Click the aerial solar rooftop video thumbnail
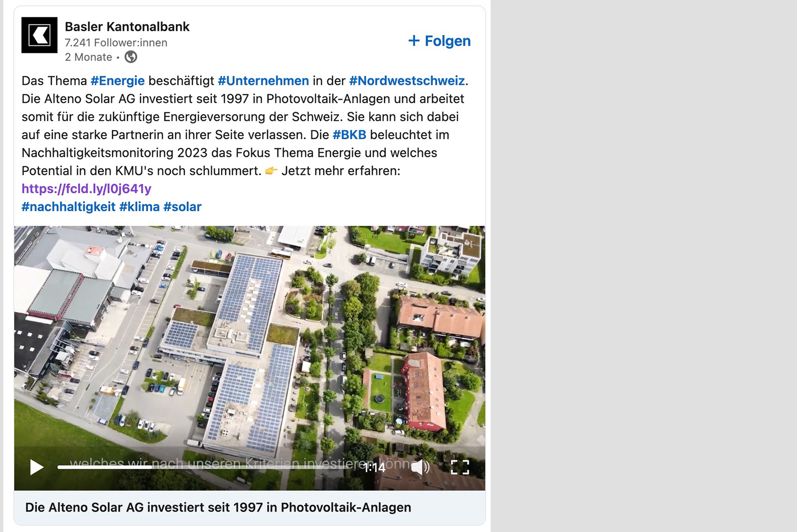Viewport: 797px width, 532px height. [250, 339]
